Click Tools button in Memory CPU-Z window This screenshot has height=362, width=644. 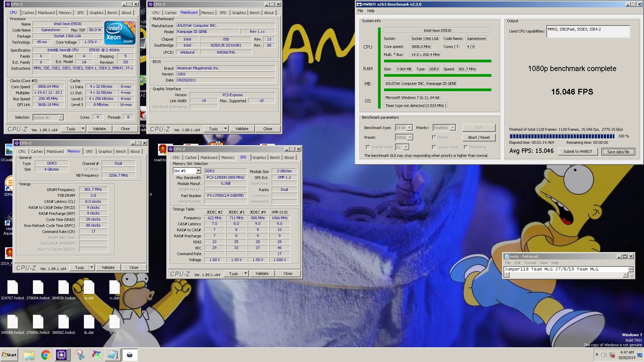(x=79, y=267)
